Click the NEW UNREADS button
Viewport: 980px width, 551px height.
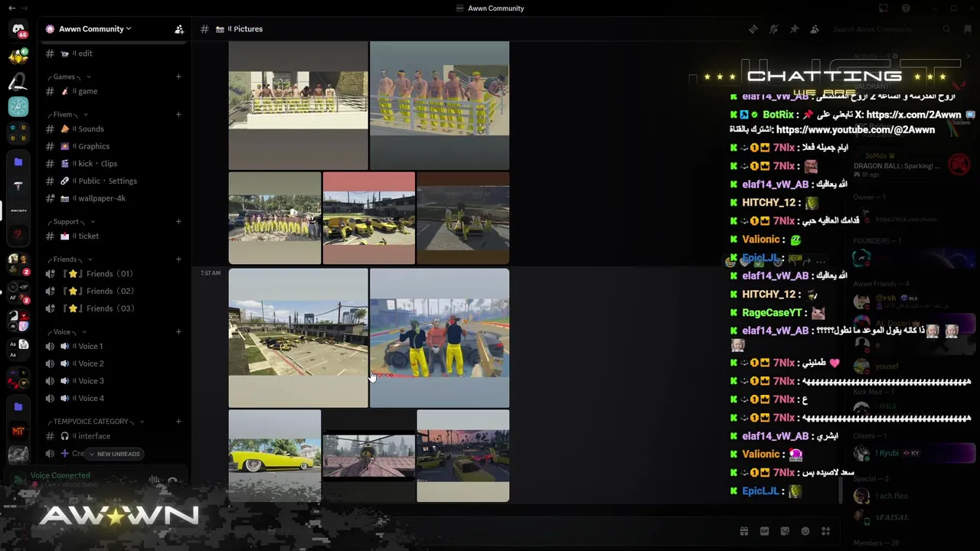tap(115, 454)
